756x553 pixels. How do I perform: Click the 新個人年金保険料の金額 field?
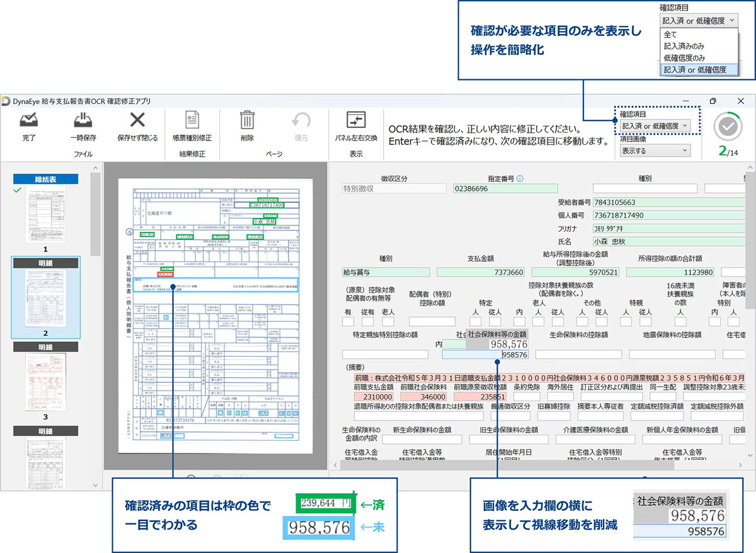[682, 440]
